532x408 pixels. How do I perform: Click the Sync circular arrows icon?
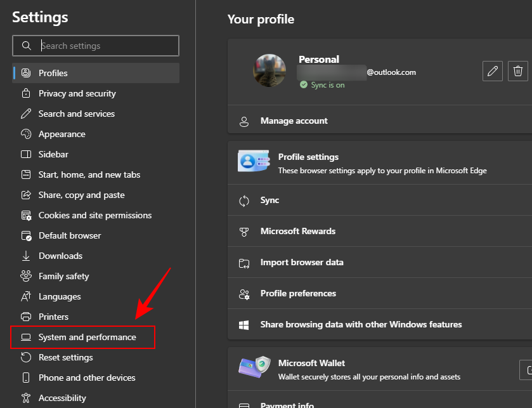(244, 201)
